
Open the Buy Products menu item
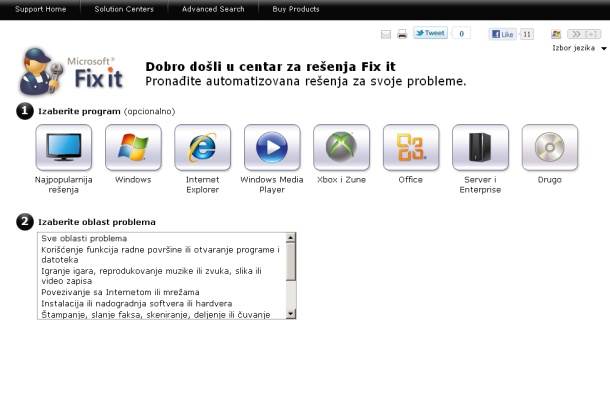tap(296, 9)
